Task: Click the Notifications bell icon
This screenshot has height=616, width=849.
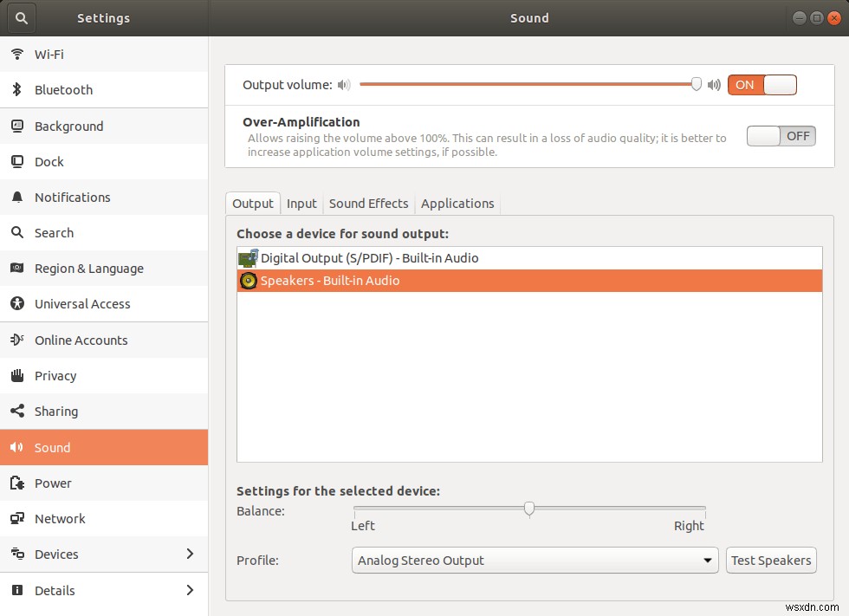Action: pos(18,197)
